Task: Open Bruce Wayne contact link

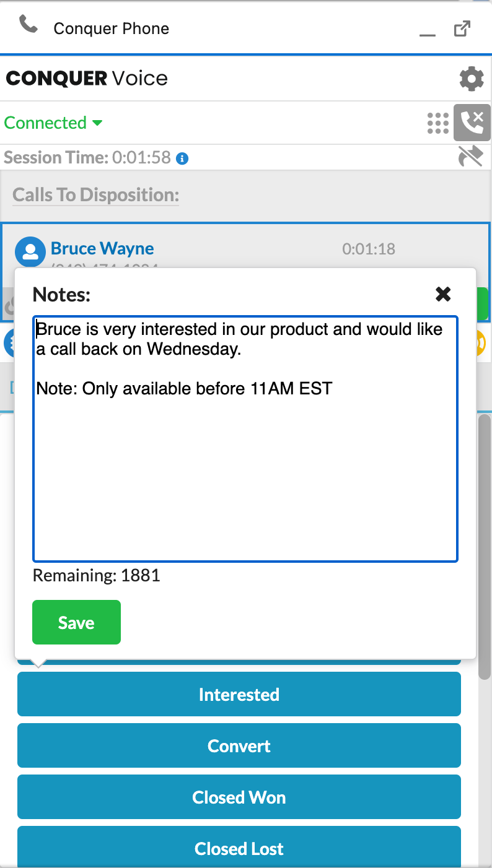Action: (x=102, y=248)
